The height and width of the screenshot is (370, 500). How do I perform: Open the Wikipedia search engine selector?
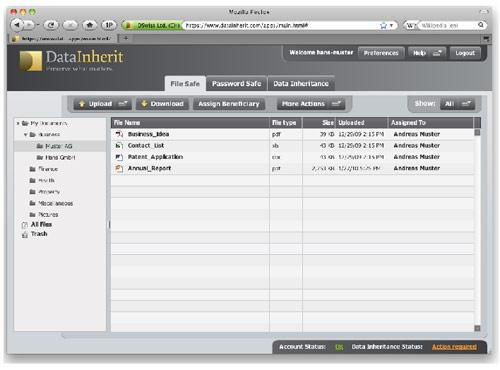coord(410,25)
